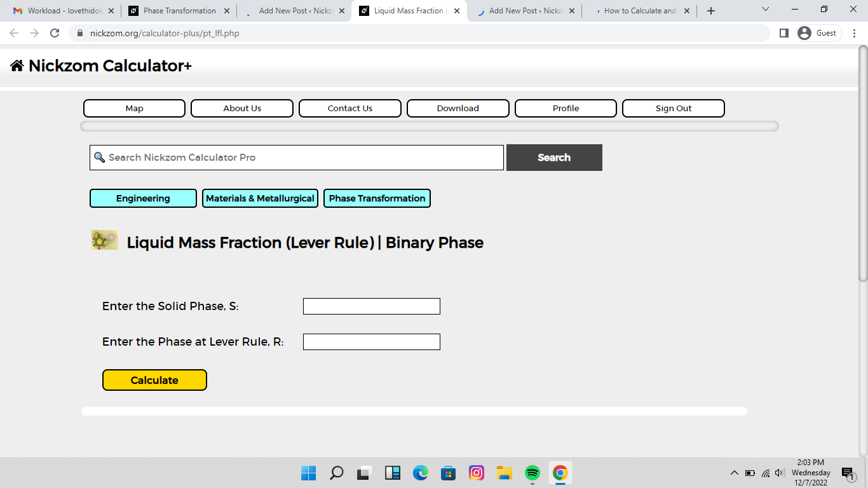Viewport: 868px width, 488px height.
Task: Go back using browser back arrow
Action: 14,33
